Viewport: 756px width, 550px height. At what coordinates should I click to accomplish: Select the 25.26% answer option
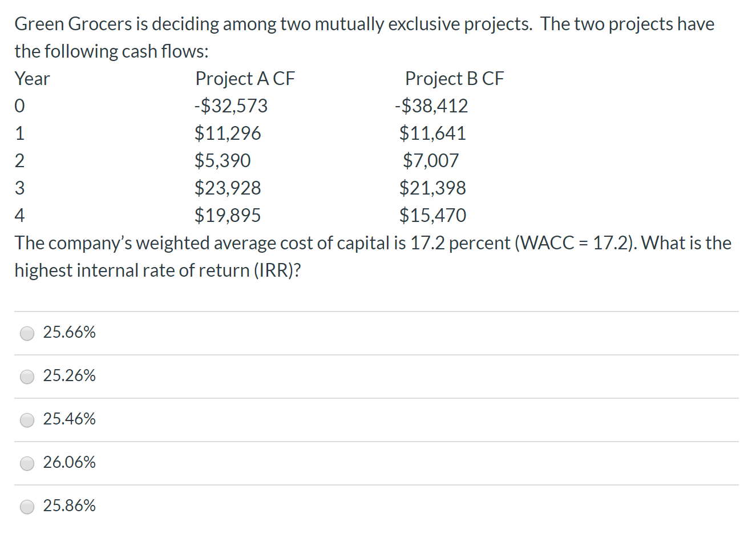27,377
